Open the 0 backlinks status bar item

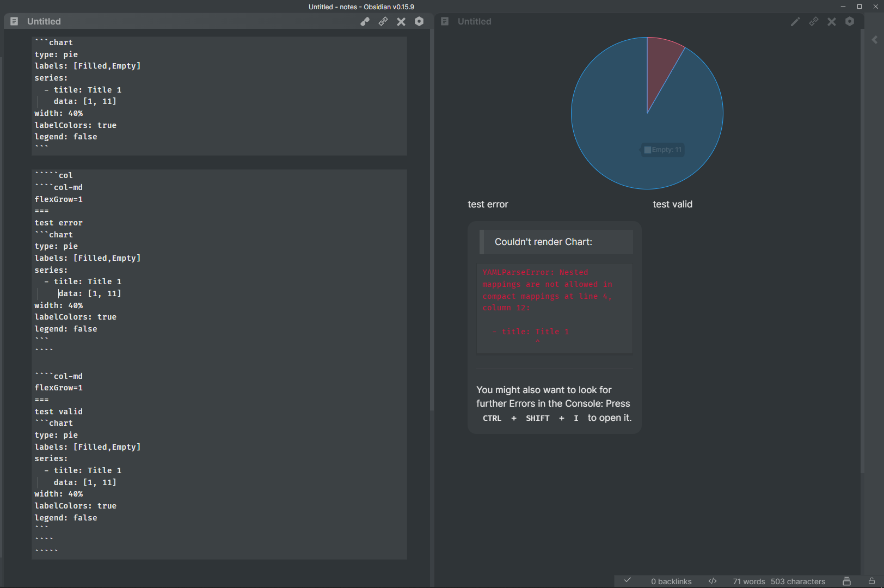pos(671,581)
